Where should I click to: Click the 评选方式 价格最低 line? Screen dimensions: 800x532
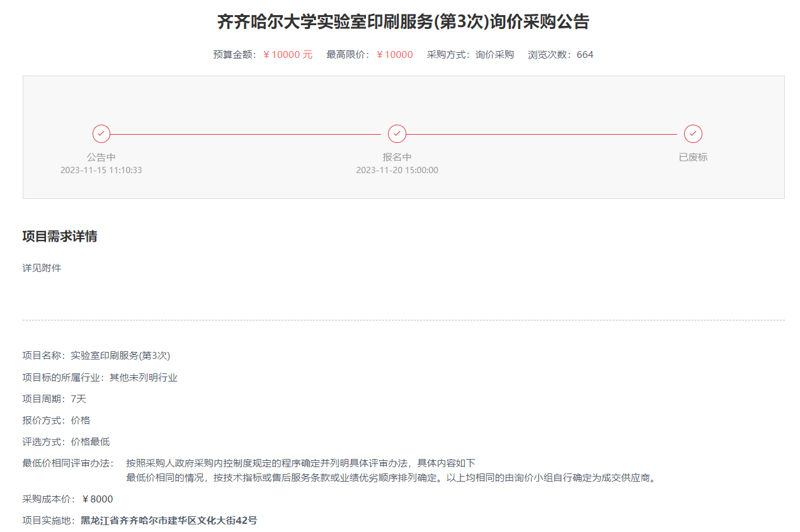tap(66, 442)
